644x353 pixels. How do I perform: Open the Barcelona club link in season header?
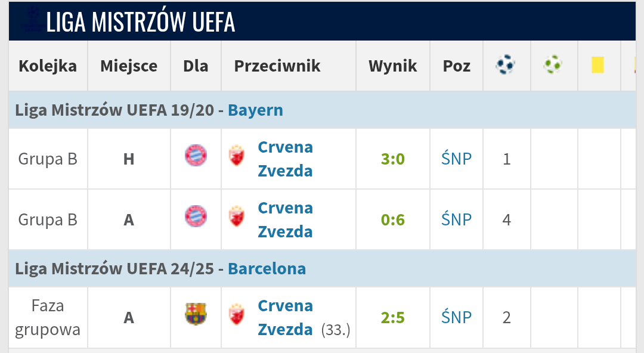pos(267,269)
